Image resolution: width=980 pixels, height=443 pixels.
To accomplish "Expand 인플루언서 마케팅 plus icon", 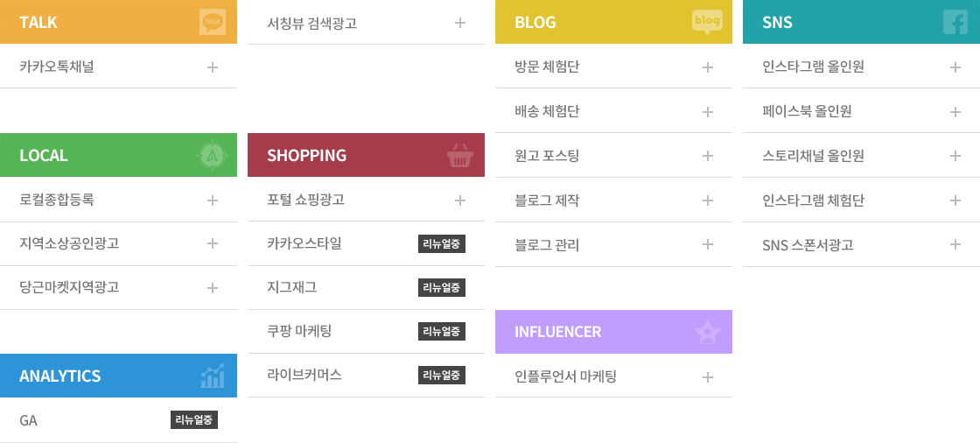I will (708, 377).
